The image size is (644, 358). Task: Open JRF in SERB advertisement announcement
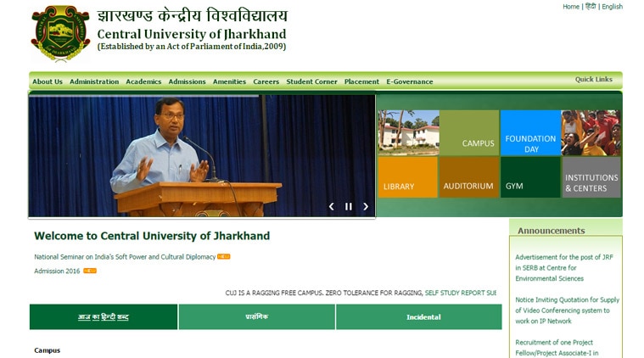coord(564,268)
